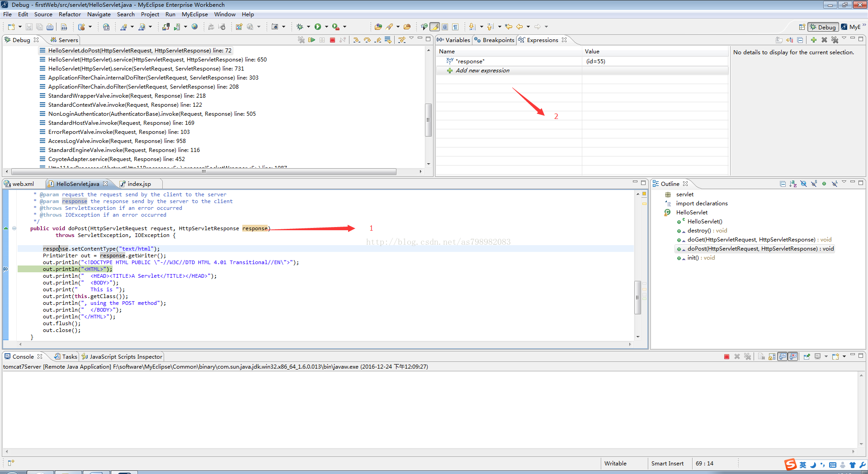Click Remove All Expressions icon
This screenshot has width=868, height=474.
(x=835, y=40)
